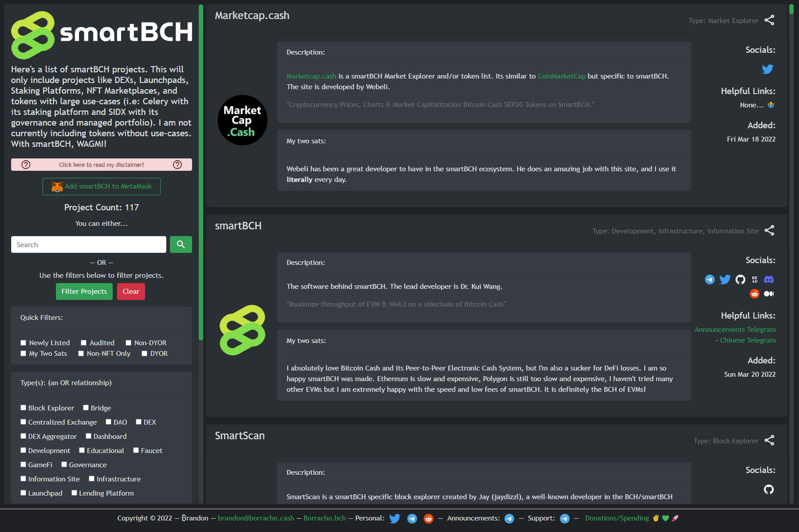Enable the DEX type checkbox

(x=139, y=422)
